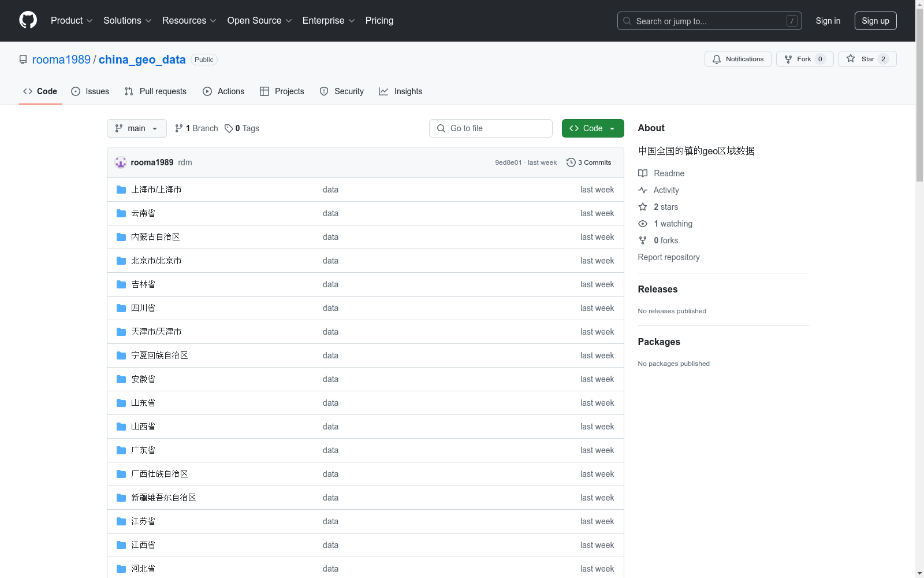Open the main branch selector dropdown

click(137, 128)
